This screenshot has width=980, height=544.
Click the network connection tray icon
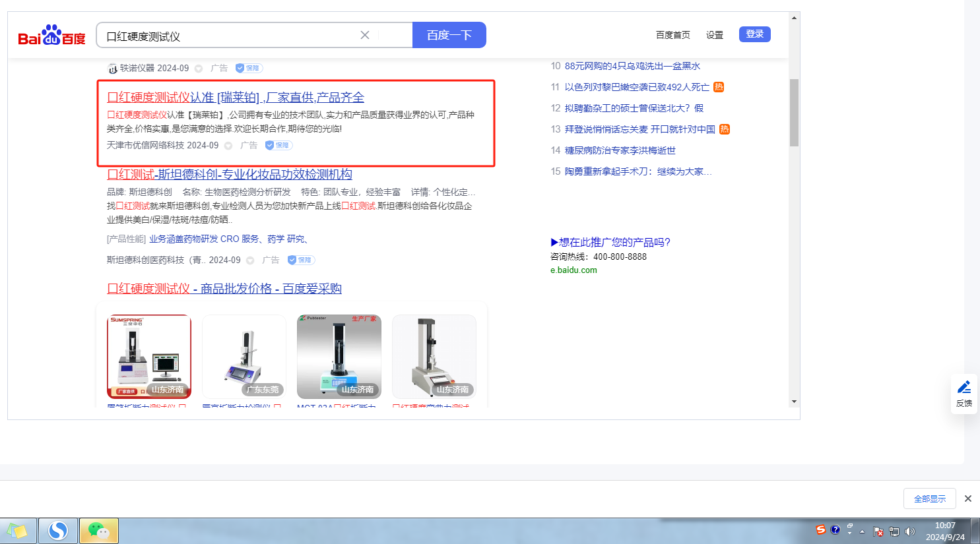[894, 531]
